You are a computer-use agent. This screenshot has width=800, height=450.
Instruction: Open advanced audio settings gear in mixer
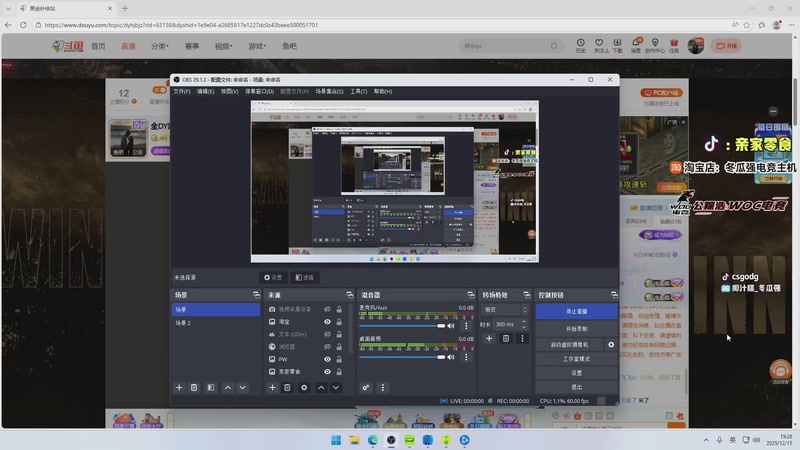pos(366,387)
